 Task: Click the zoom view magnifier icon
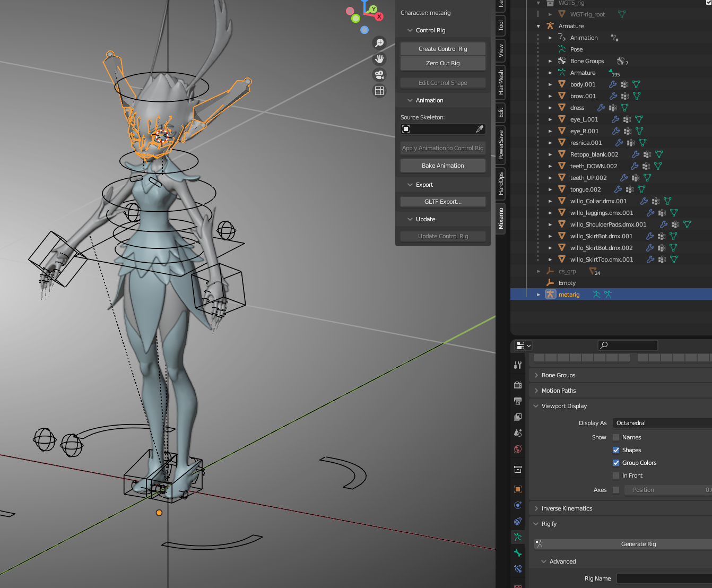(x=379, y=43)
